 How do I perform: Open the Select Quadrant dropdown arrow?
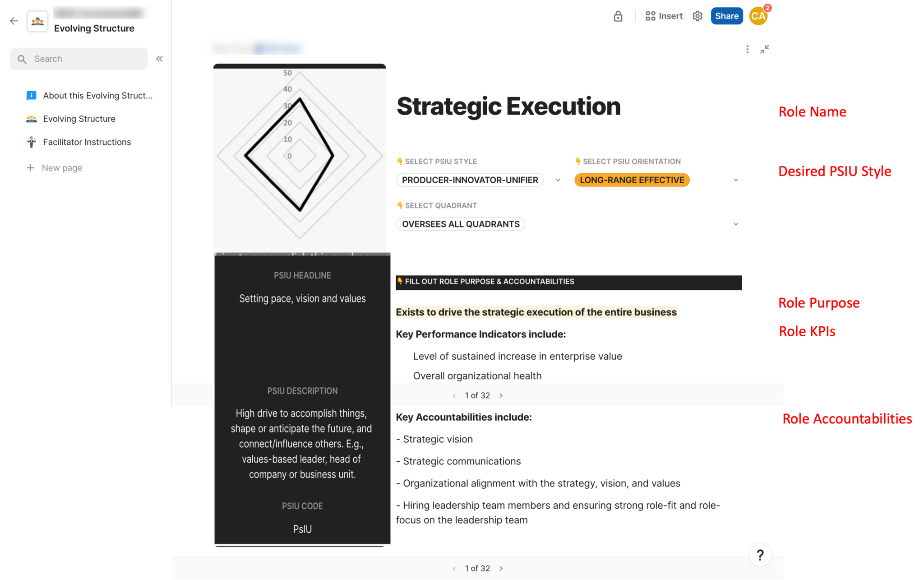(x=736, y=224)
